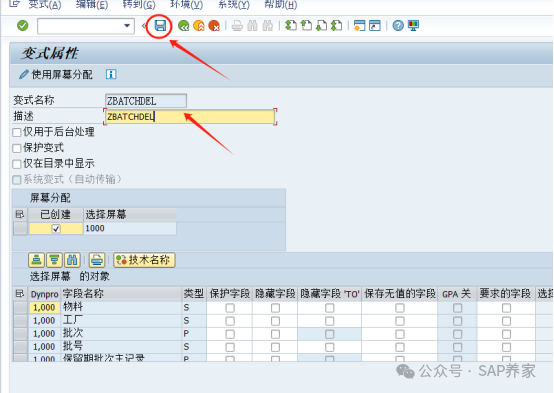Screen dimensions: 554x393
Task: Open the 变式(A) menu
Action: (x=45, y=5)
